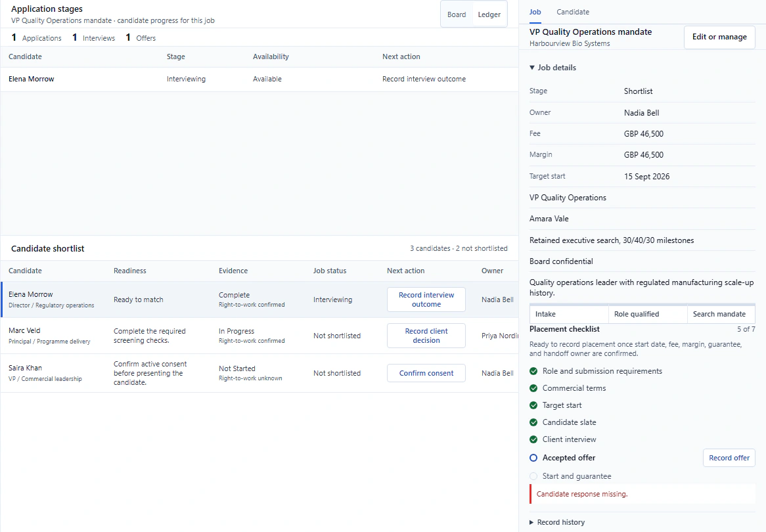Open the Candidate tab
This screenshot has width=766, height=532.
point(573,12)
